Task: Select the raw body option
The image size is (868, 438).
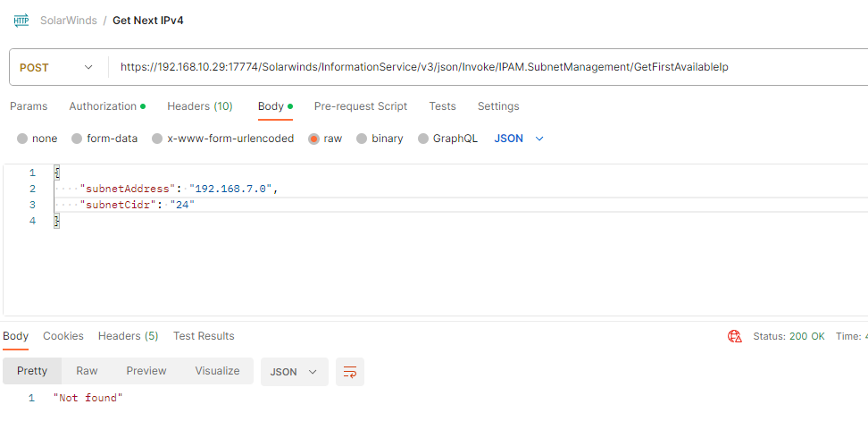Action: (x=325, y=139)
